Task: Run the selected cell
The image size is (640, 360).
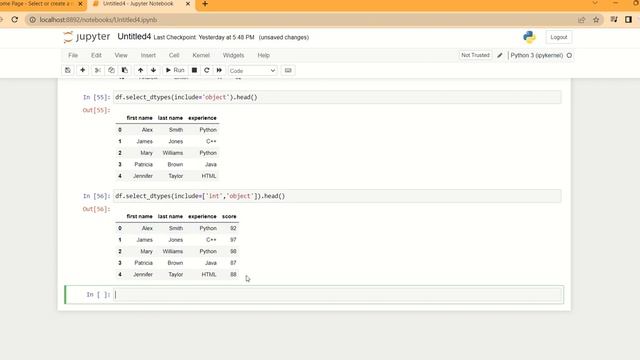Action: coord(175,70)
